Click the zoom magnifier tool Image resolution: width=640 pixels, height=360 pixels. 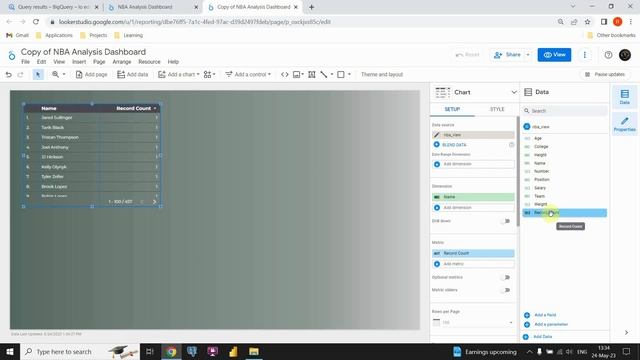coord(55,74)
